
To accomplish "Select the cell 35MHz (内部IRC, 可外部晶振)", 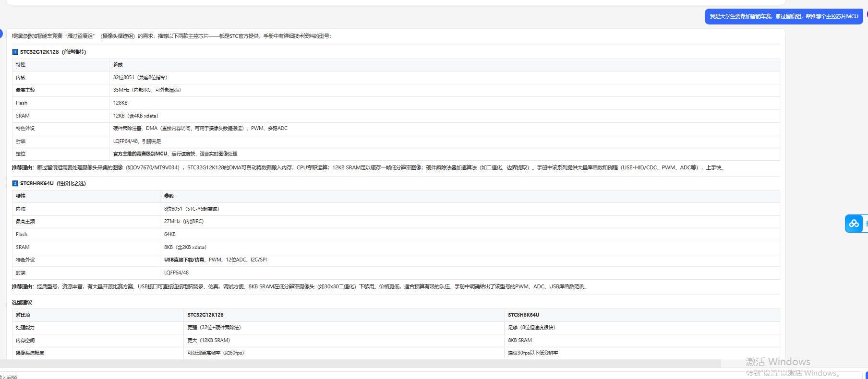I will 147,90.
